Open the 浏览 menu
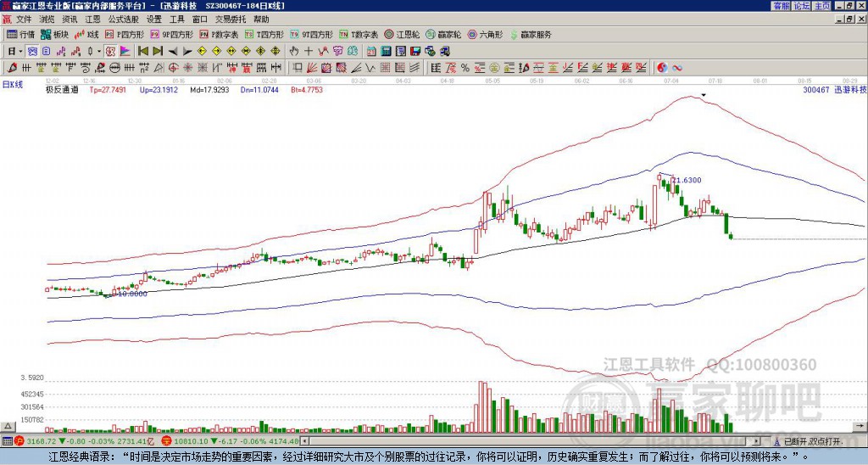Viewport: 868px width, 465px height. [x=47, y=20]
